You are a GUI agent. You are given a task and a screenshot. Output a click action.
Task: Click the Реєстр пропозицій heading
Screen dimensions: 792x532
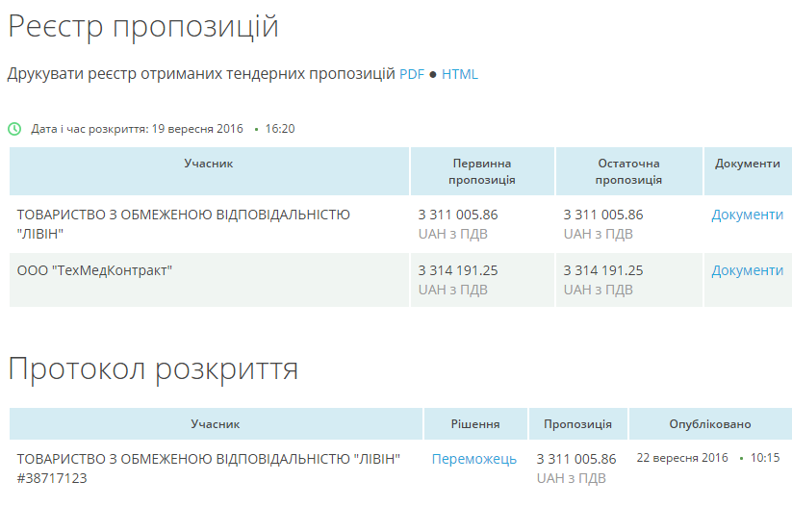click(143, 27)
